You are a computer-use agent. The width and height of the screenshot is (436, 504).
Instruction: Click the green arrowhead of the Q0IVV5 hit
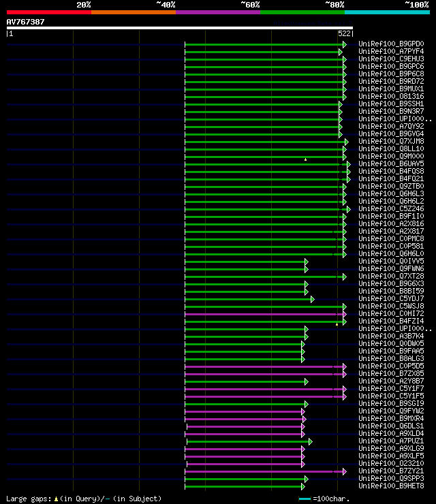tap(307, 262)
